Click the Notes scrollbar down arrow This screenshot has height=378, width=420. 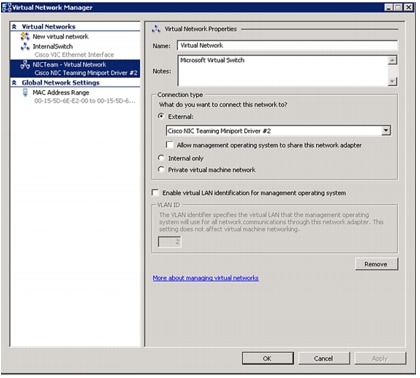[392, 81]
